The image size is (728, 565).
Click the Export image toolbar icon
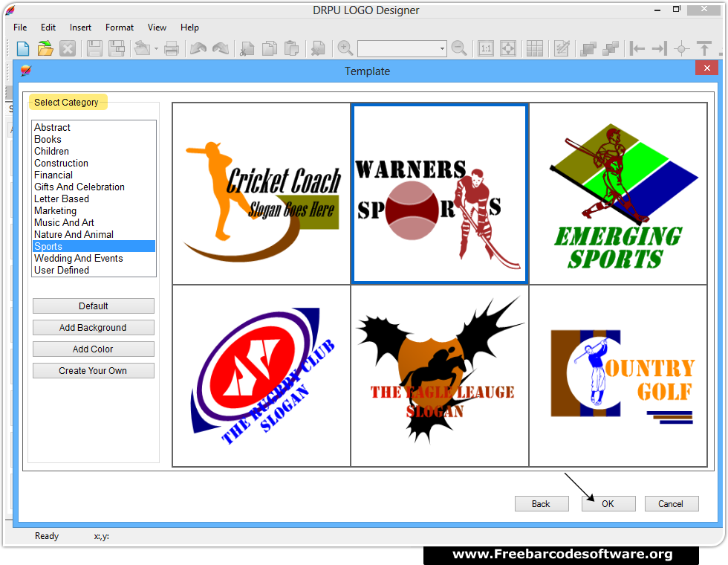pos(143,48)
